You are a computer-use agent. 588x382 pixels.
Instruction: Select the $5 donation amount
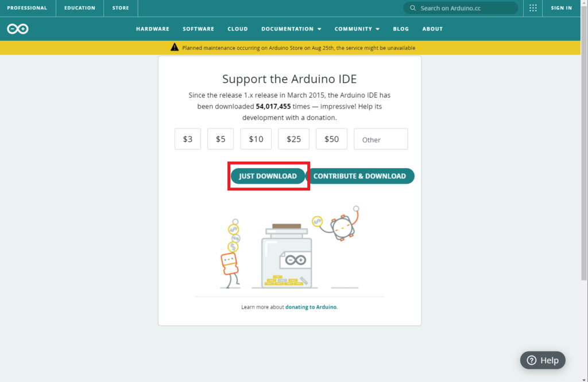click(220, 139)
